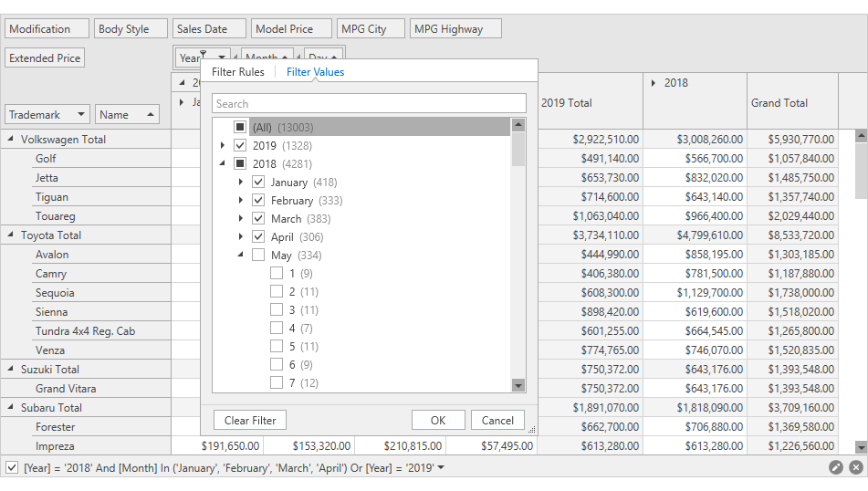Open the Year field dropdown arrow
This screenshot has height=491, width=868.
click(222, 57)
